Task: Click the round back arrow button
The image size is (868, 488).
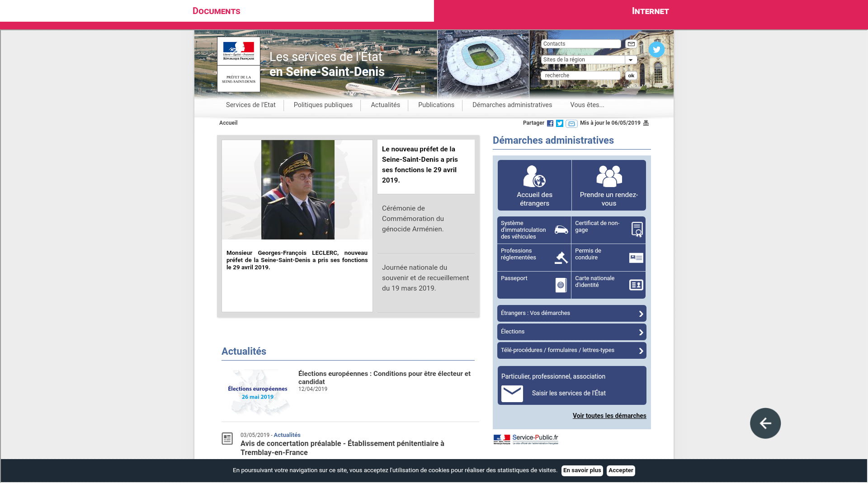Action: tap(765, 423)
